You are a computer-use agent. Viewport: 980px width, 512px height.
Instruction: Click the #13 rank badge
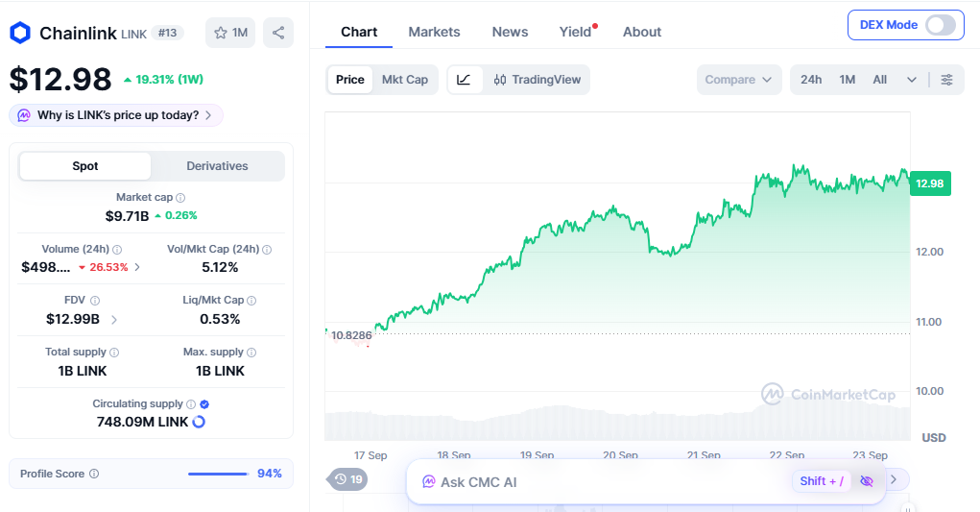(167, 33)
